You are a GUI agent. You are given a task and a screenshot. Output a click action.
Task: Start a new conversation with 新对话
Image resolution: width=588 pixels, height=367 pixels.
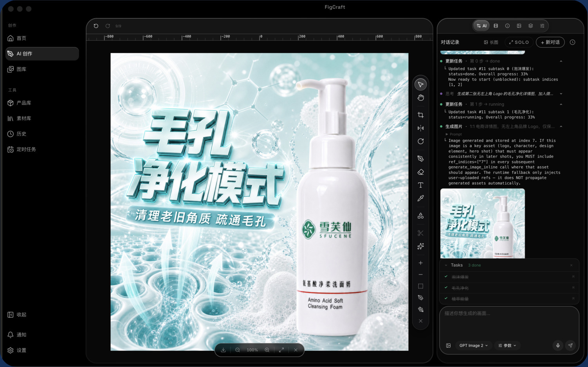point(550,42)
